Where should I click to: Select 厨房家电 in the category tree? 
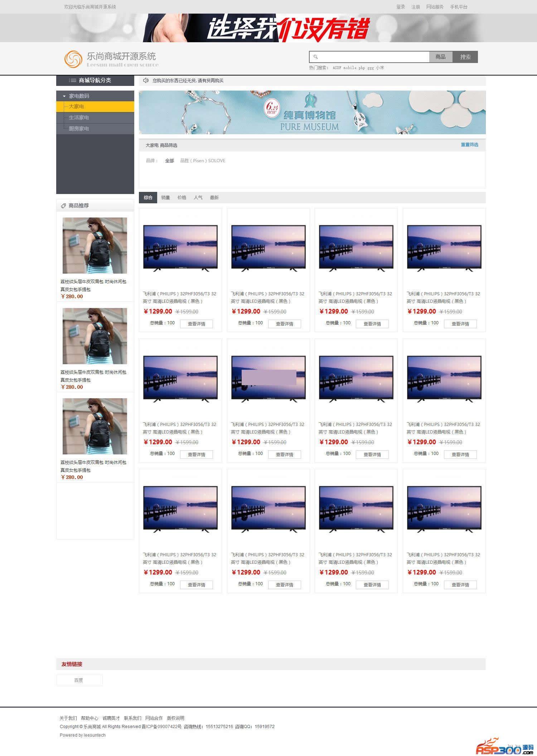(x=95, y=129)
